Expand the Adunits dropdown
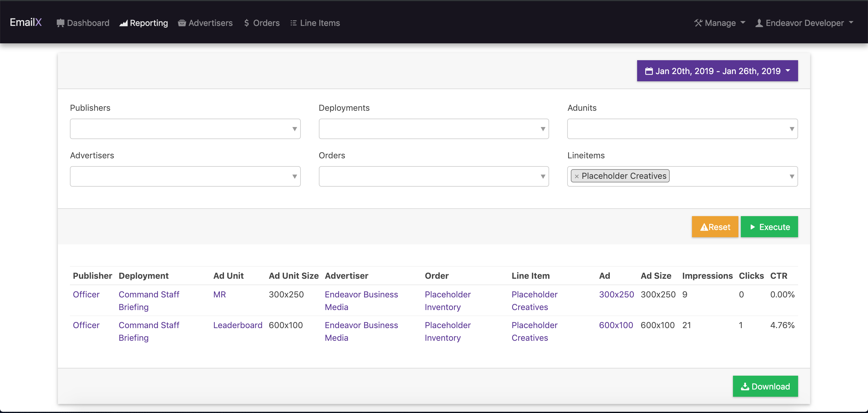This screenshot has width=868, height=413. point(682,129)
